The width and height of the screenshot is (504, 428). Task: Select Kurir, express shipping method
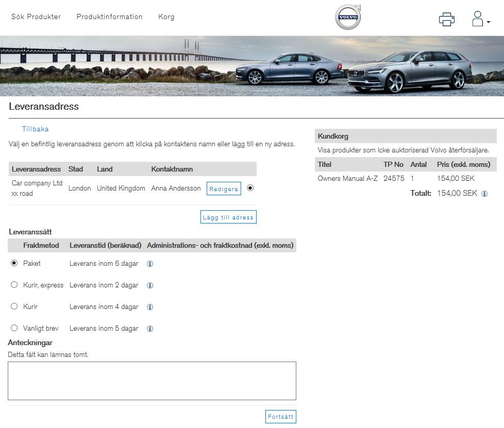point(14,285)
